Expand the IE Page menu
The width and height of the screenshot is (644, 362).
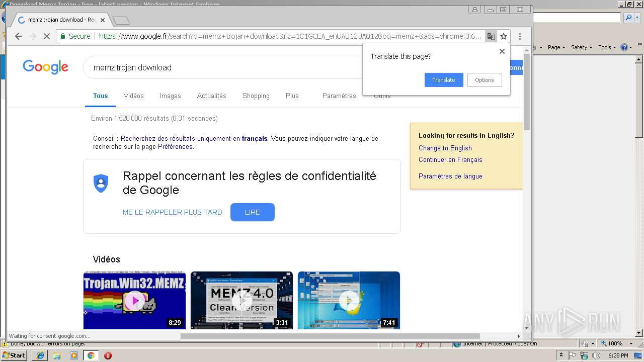coord(556,47)
